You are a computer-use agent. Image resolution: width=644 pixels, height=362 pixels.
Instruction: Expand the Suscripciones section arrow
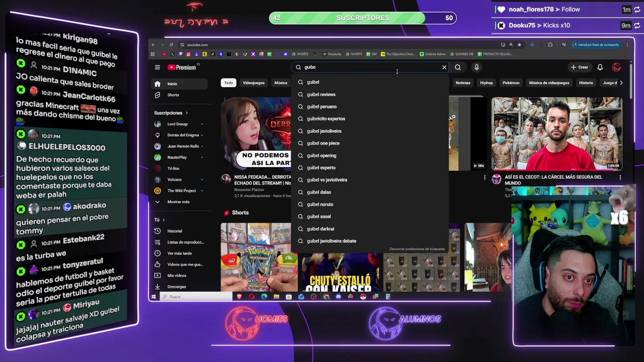pyautogui.click(x=187, y=113)
